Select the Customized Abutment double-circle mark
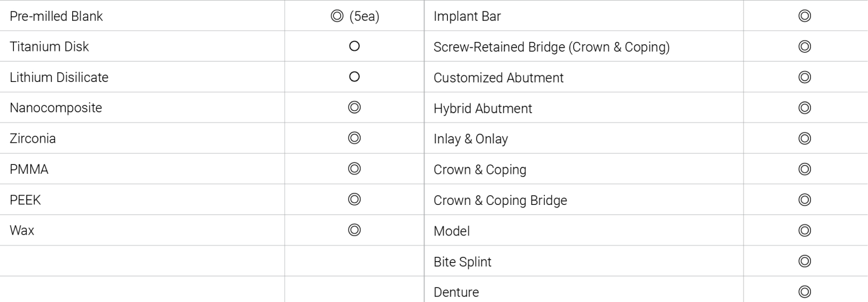Image resolution: width=868 pixels, height=302 pixels. click(x=805, y=77)
